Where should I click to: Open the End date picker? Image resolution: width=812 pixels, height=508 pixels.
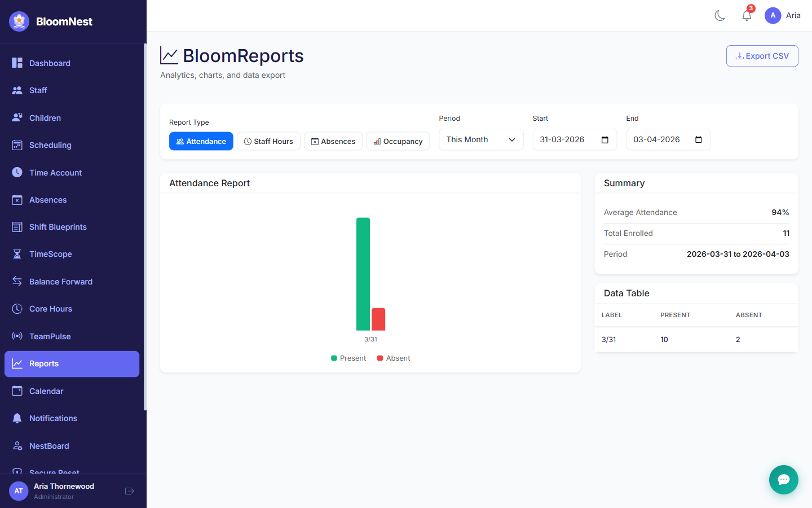pyautogui.click(x=699, y=139)
